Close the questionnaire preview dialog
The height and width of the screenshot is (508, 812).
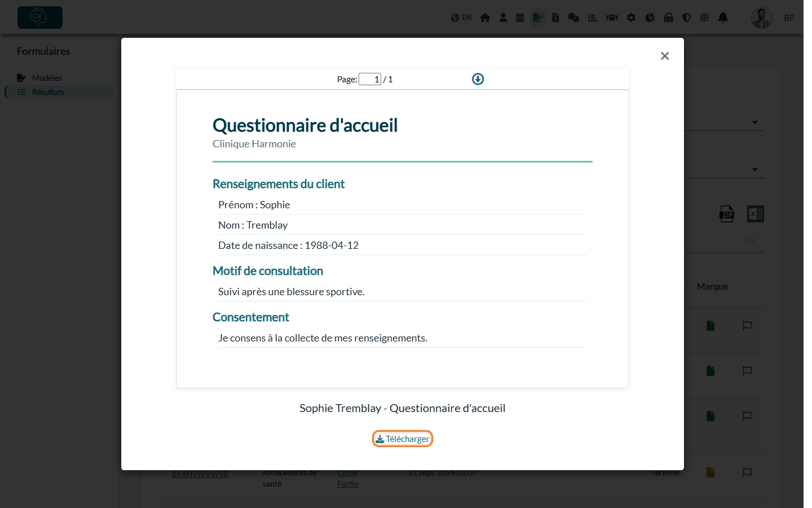click(665, 56)
